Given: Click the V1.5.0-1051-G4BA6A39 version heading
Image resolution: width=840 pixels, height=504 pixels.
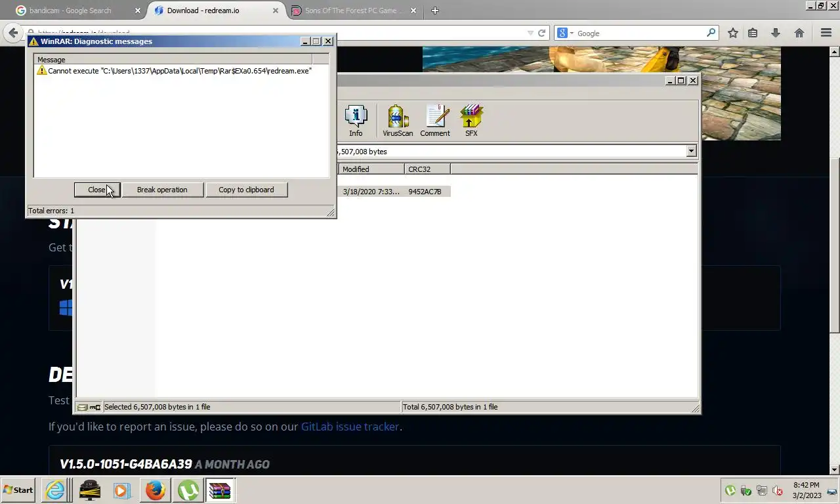Looking at the screenshot, I should [126, 464].
